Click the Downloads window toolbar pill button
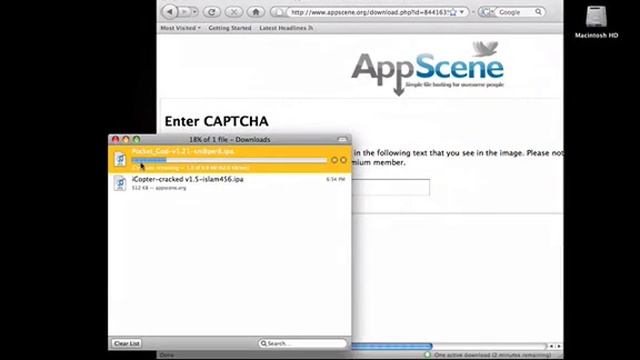The width and height of the screenshot is (640, 360). pyautogui.click(x=342, y=140)
